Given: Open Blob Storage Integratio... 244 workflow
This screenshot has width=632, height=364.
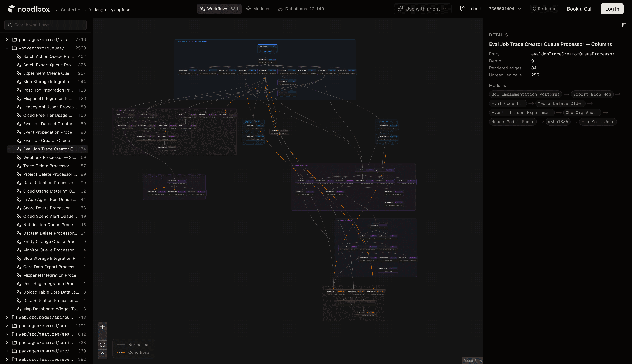Looking at the screenshot, I should point(48,82).
